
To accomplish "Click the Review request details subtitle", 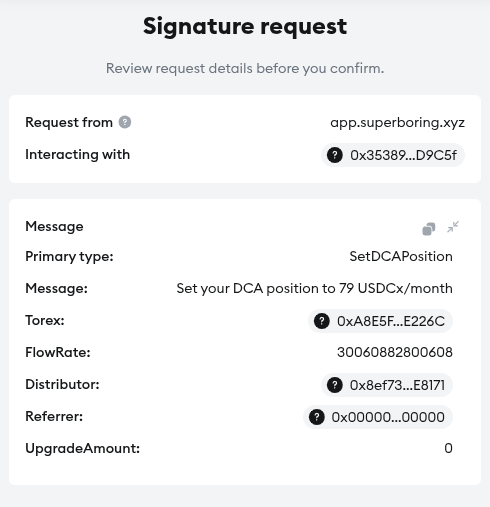I will coord(245,68).
